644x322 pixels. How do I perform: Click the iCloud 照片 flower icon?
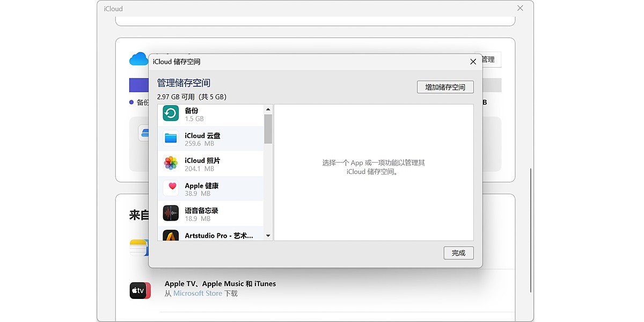coord(170,164)
